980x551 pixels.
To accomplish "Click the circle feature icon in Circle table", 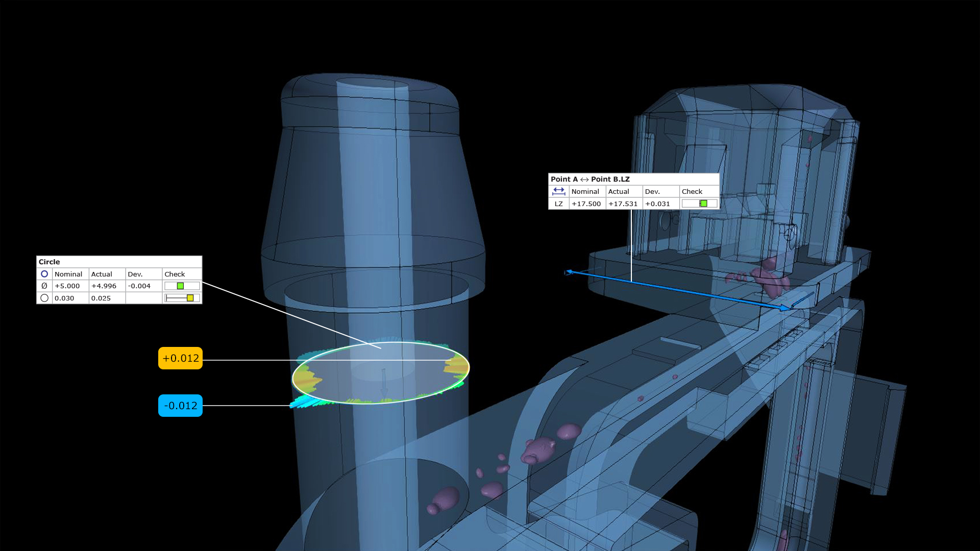I will coord(44,274).
